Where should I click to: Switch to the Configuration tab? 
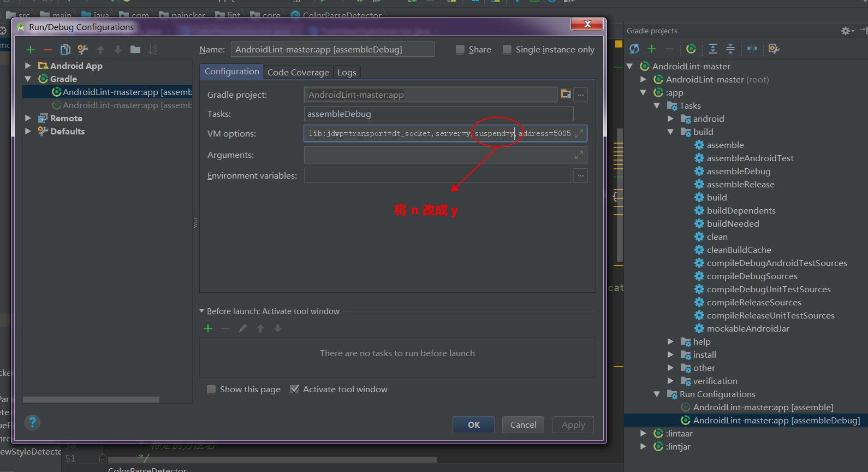tap(231, 72)
